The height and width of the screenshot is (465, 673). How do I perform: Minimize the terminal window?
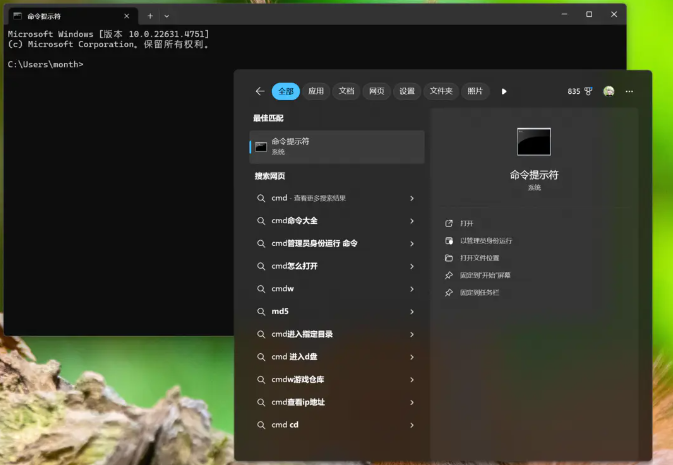(564, 14)
